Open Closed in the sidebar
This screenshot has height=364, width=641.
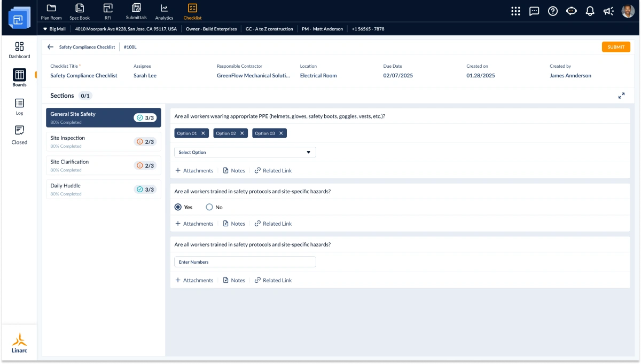tap(19, 136)
